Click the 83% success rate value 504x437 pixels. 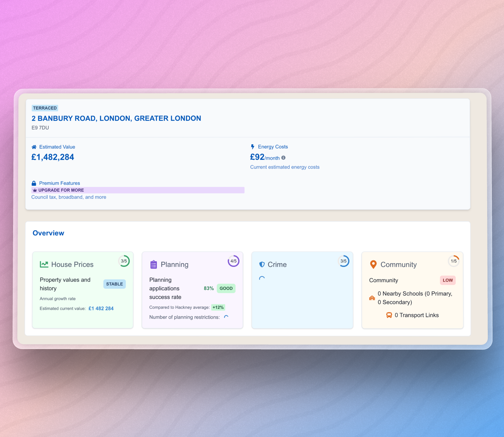point(209,288)
